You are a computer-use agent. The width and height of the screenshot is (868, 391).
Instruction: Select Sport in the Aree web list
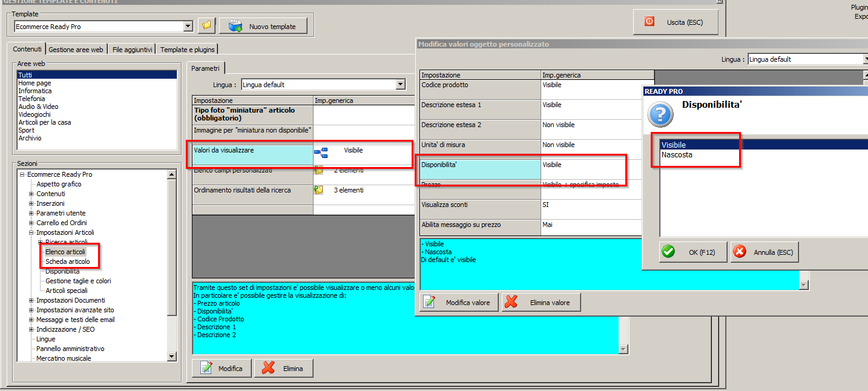pyautogui.click(x=97, y=130)
